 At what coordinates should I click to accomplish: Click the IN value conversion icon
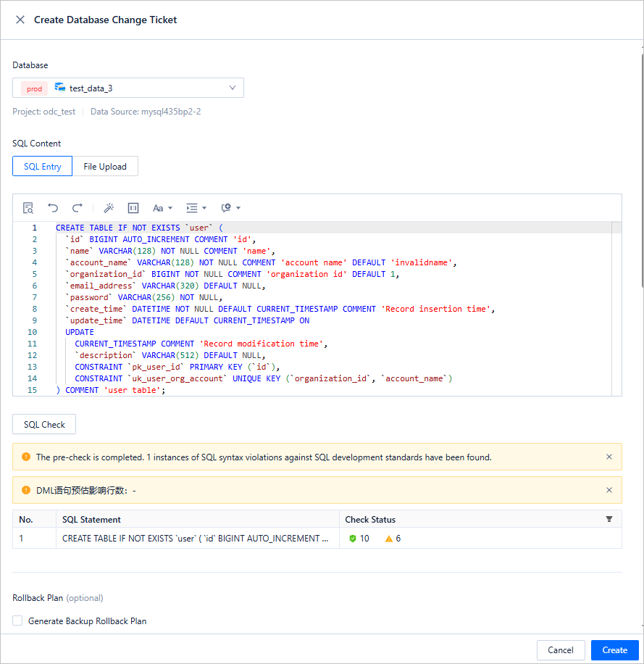(x=133, y=208)
